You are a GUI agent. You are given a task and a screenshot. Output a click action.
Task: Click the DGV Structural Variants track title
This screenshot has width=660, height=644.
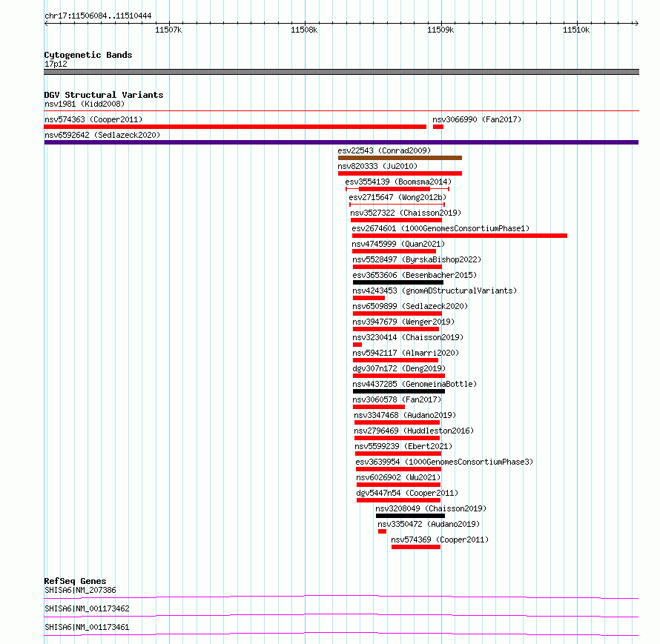(x=104, y=95)
